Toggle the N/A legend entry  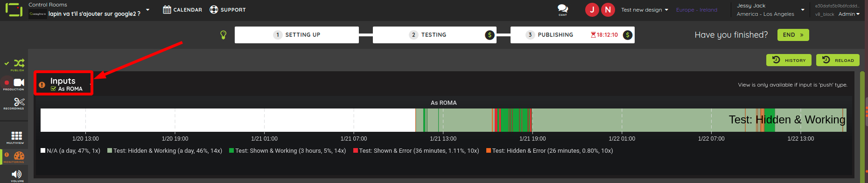[x=70, y=151]
